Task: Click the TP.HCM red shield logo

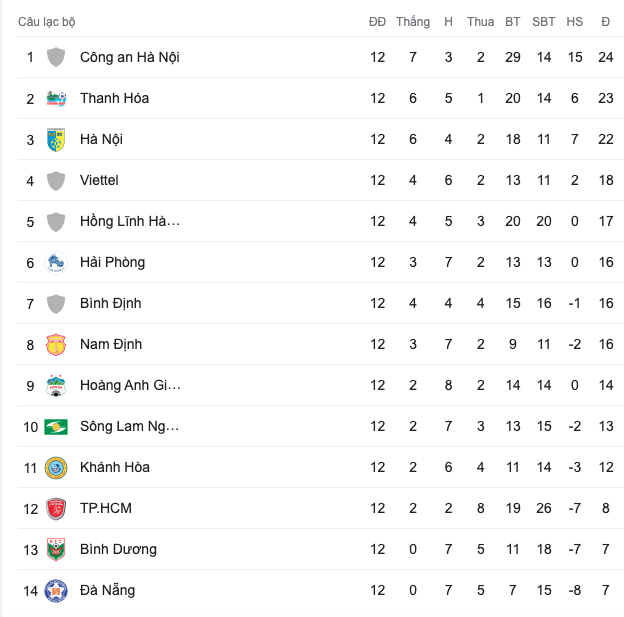Action: pyautogui.click(x=56, y=509)
